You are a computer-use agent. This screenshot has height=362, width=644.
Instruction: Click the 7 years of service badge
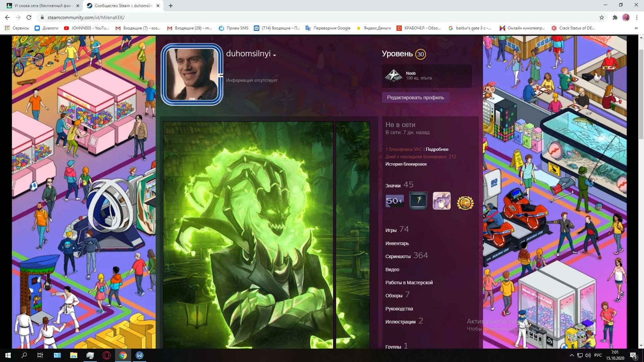pyautogui.click(x=418, y=201)
